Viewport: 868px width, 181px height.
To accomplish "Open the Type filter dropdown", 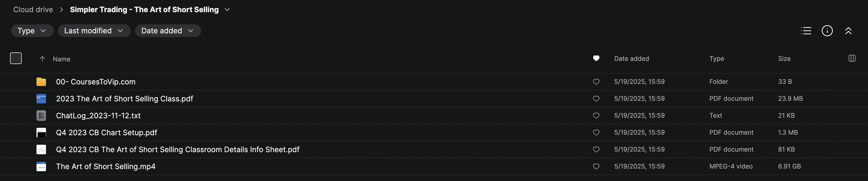I will pos(32,31).
